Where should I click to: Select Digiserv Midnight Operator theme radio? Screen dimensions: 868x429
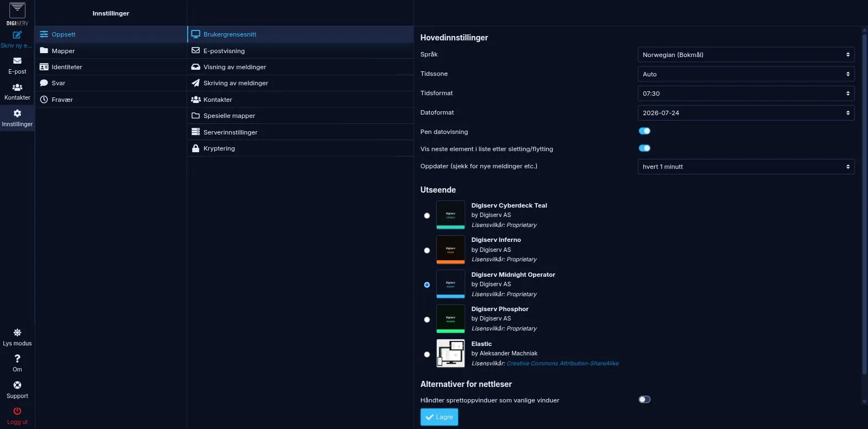427,285
